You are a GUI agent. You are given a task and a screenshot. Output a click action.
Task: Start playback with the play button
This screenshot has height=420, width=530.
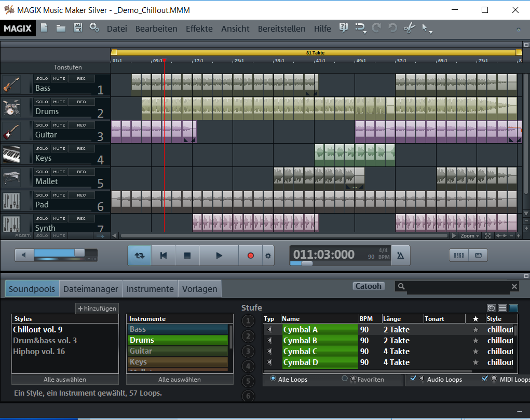click(219, 256)
